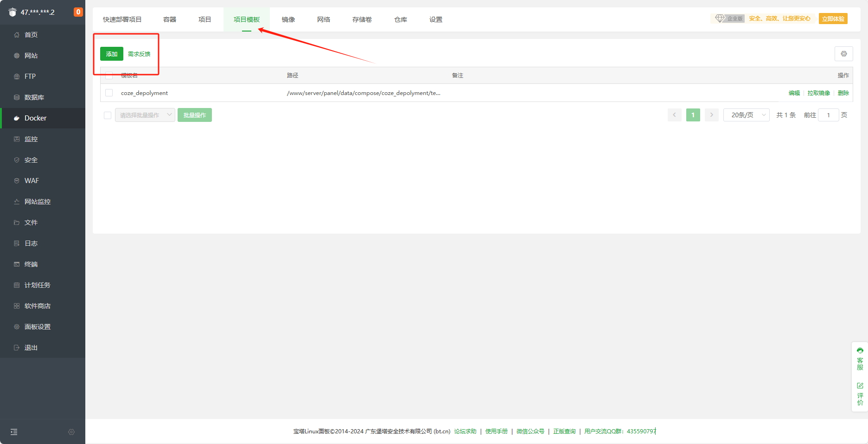Screen dimensions: 868x444
Task: Open the 首页 home icon in sidebar
Action: pos(17,35)
